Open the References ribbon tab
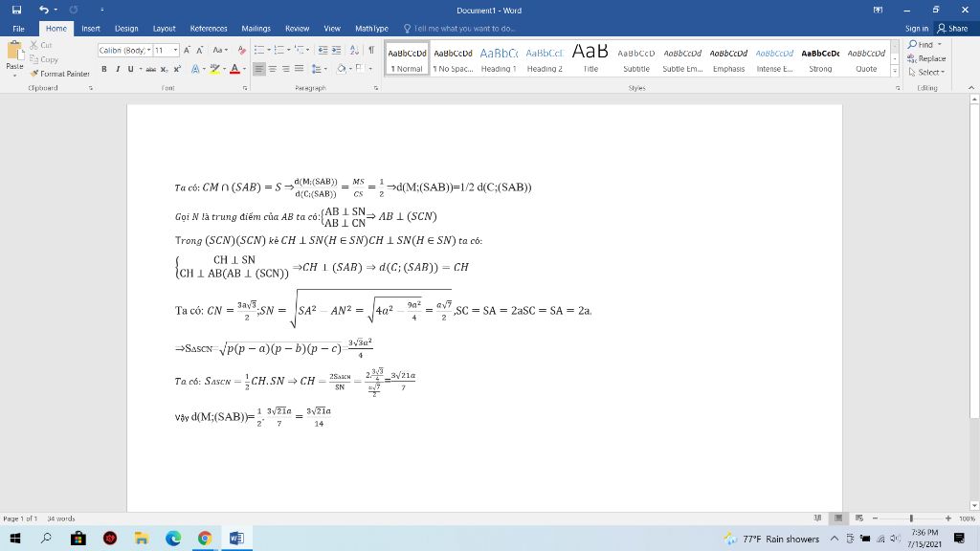This screenshot has width=980, height=551. [x=209, y=29]
